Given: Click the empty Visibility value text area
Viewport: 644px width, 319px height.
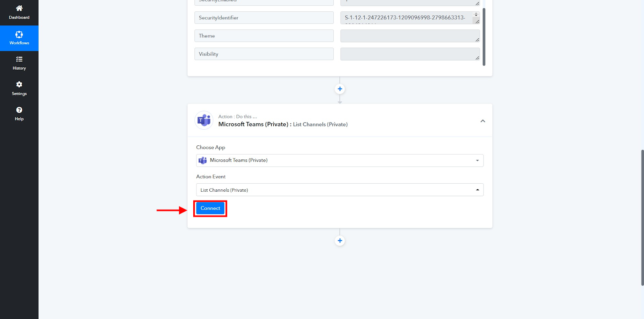Looking at the screenshot, I should click(x=410, y=54).
